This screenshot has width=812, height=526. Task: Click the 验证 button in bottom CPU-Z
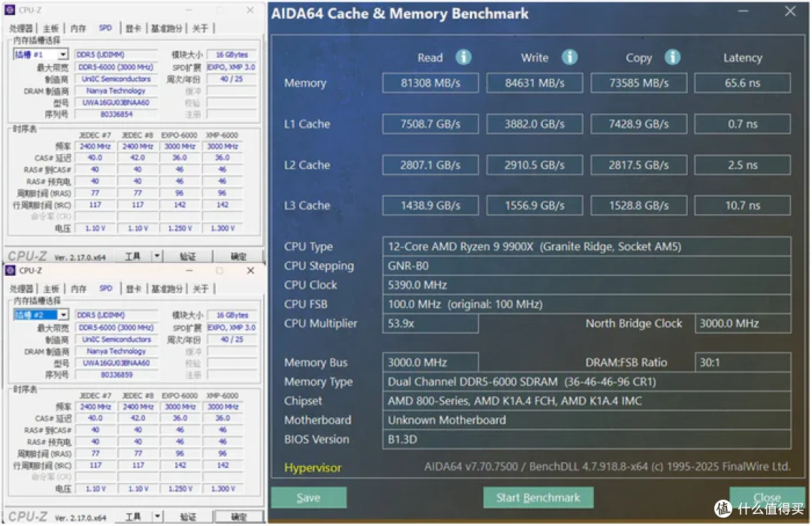point(188,517)
